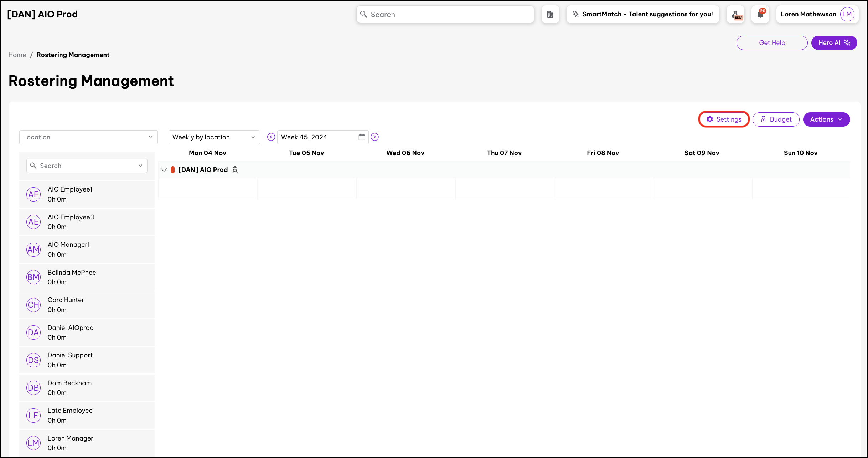The width and height of the screenshot is (868, 458).
Task: Open the Weekly by location view dropdown
Action: (214, 137)
